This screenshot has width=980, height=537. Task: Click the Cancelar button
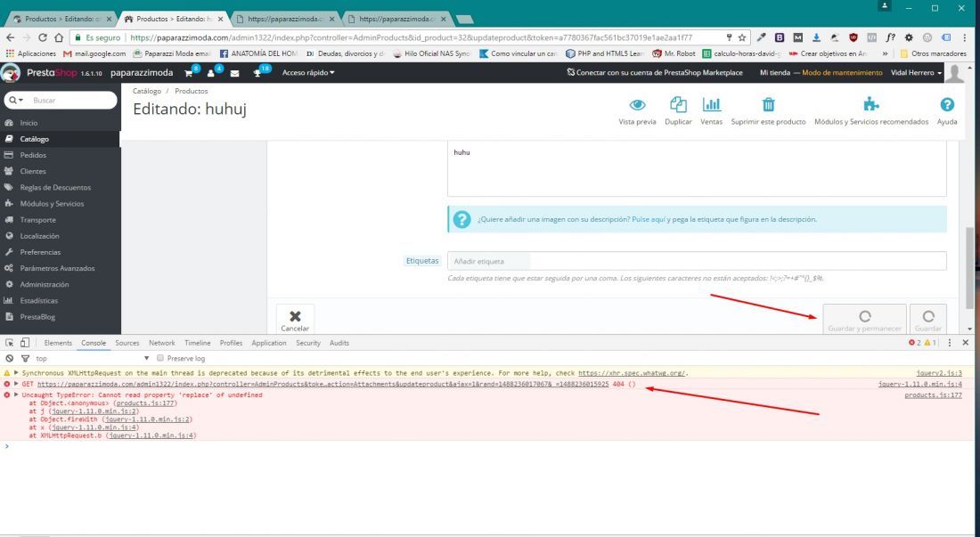coord(295,320)
